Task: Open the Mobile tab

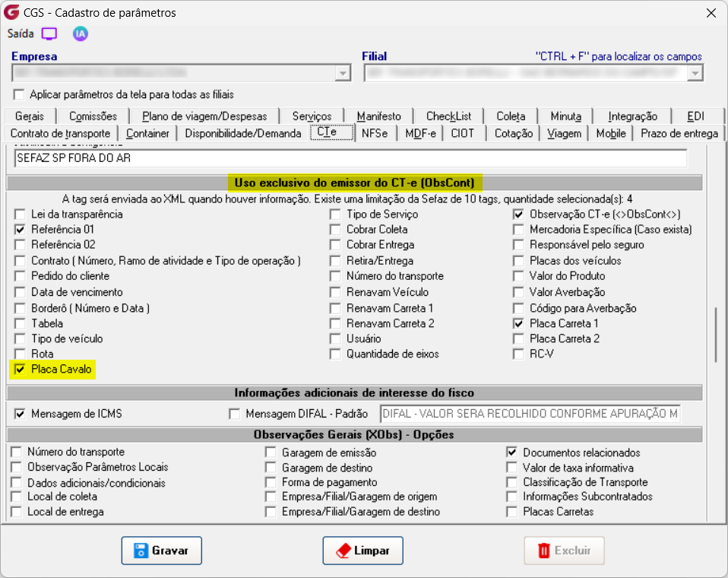Action: tap(611, 133)
